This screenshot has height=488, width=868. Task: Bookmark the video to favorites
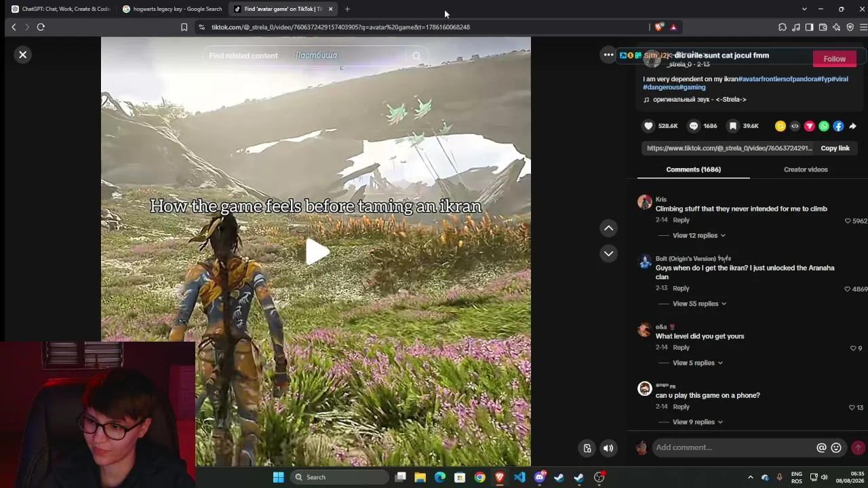click(x=732, y=125)
